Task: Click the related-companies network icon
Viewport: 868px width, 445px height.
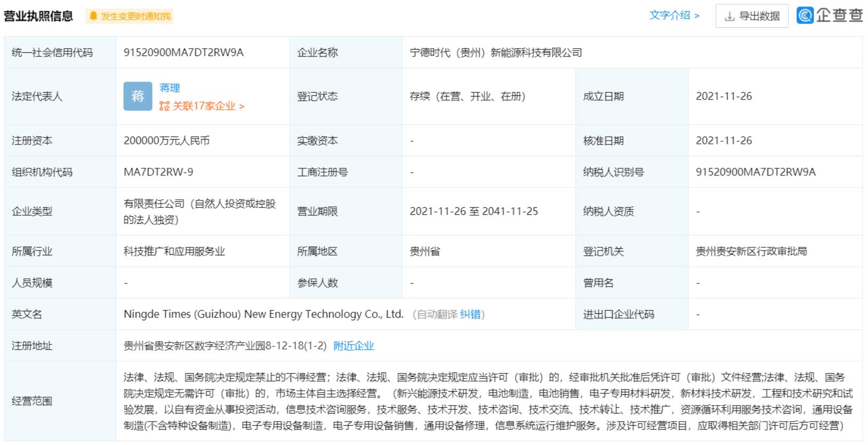Action: click(164, 106)
